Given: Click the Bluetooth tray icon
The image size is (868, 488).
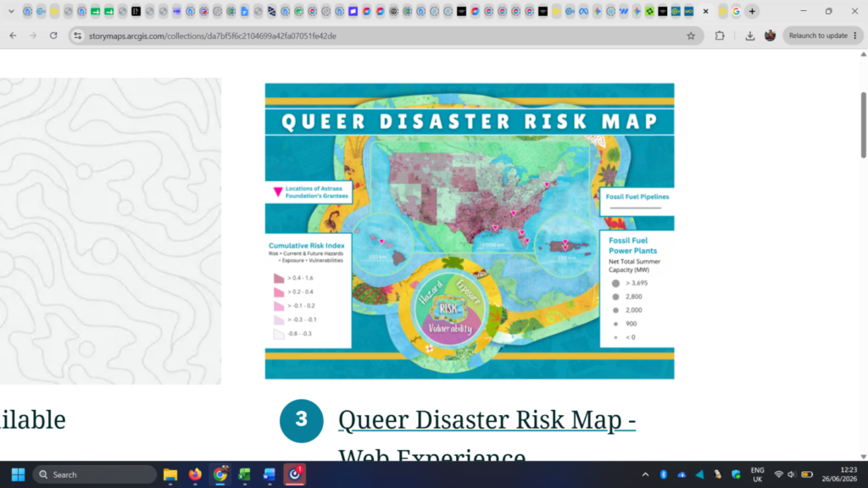Looking at the screenshot, I should [x=663, y=474].
